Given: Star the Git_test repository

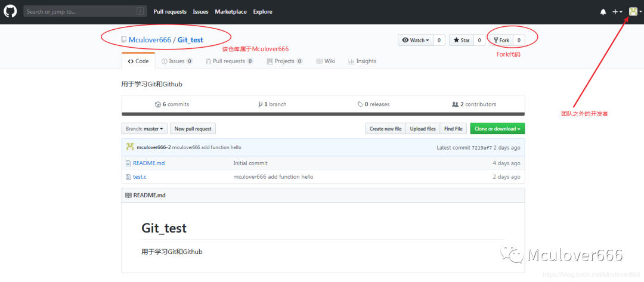Looking at the screenshot, I should 462,40.
